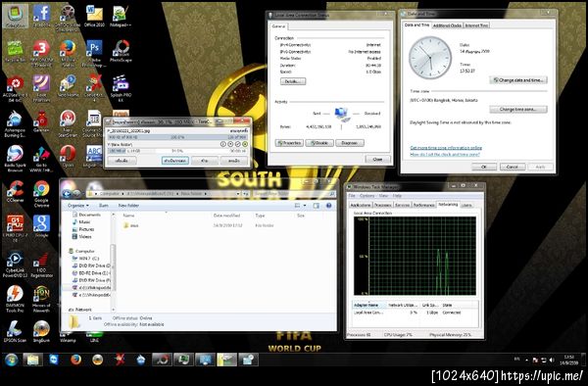Sort by the Date modified column header
The width and height of the screenshot is (588, 386).
click(227, 216)
